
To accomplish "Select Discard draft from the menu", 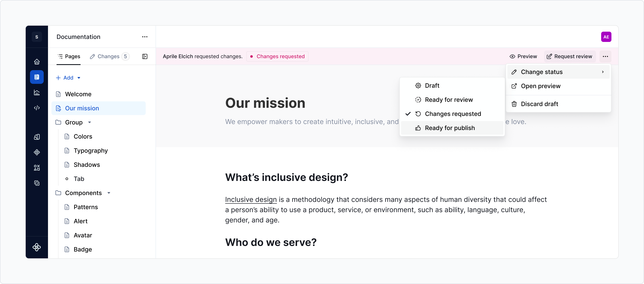I will pos(539,104).
